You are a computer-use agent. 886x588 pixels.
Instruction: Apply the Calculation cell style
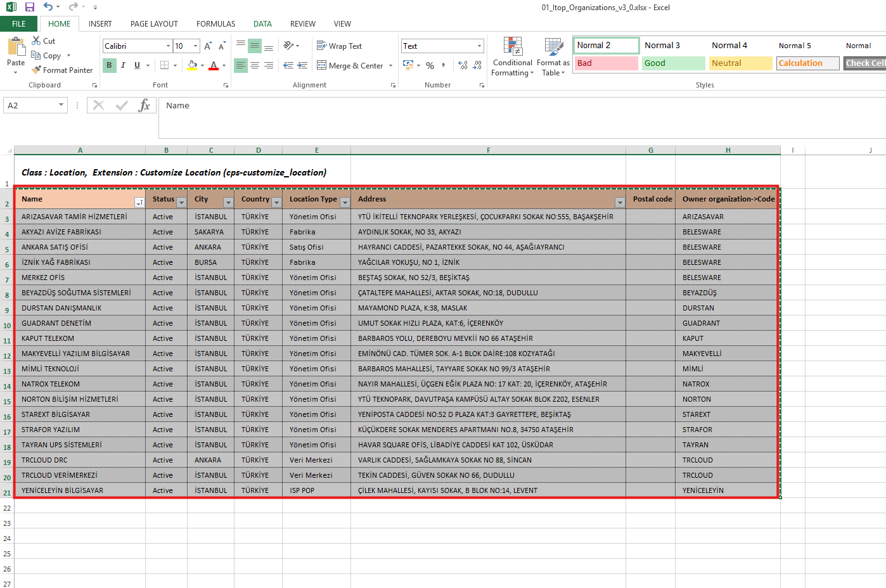(807, 63)
